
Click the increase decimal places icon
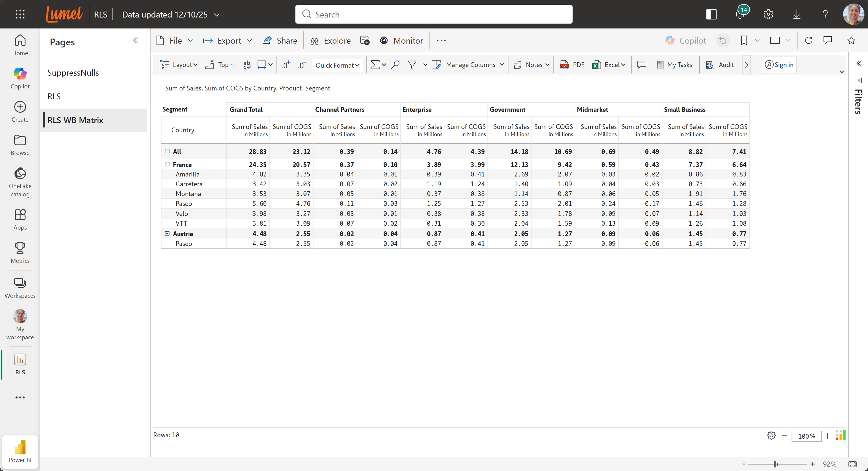(286, 65)
